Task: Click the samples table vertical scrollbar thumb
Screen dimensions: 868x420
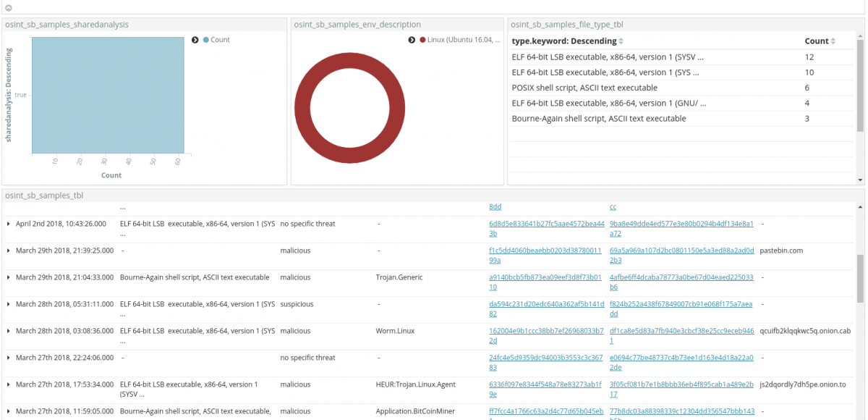Action: coord(860,277)
